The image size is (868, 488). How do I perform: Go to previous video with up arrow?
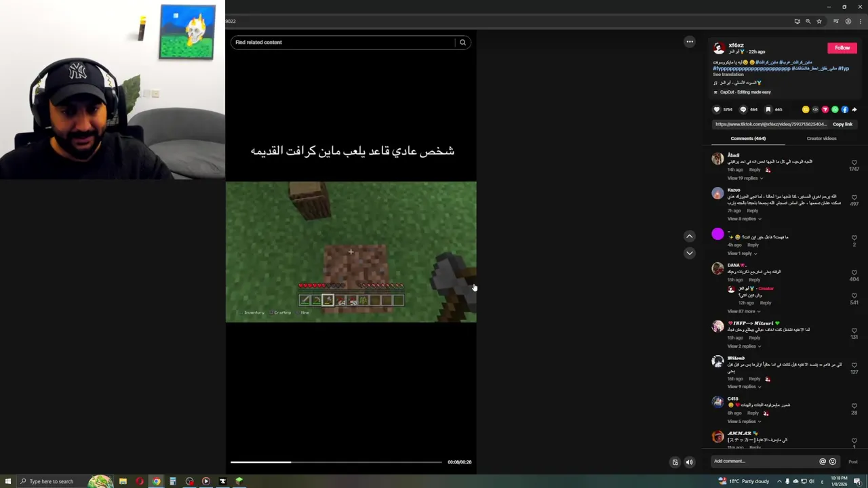690,236
